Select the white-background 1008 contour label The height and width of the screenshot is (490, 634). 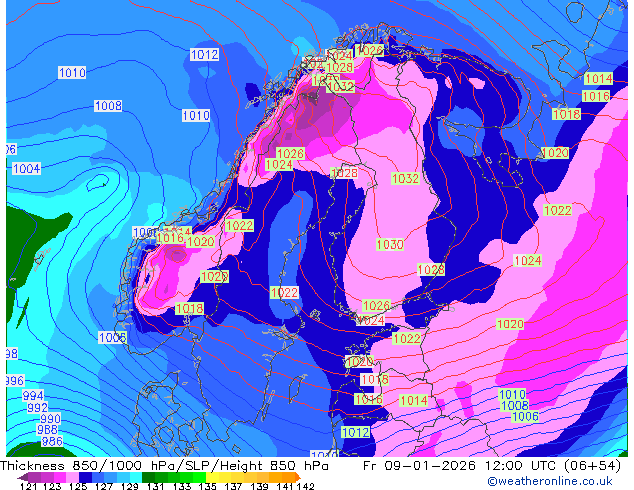(108, 106)
